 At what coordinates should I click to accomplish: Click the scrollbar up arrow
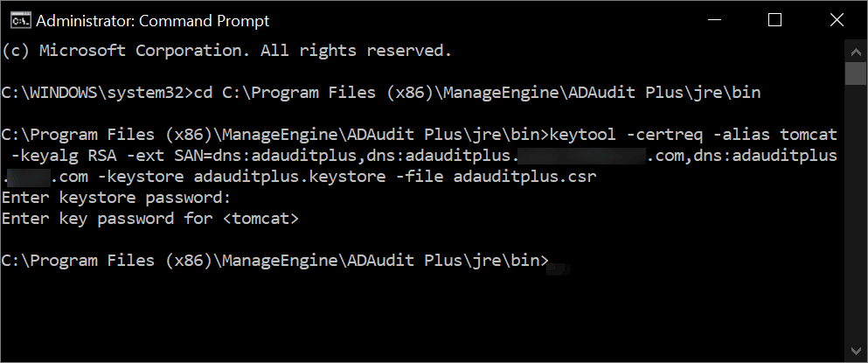pos(856,49)
